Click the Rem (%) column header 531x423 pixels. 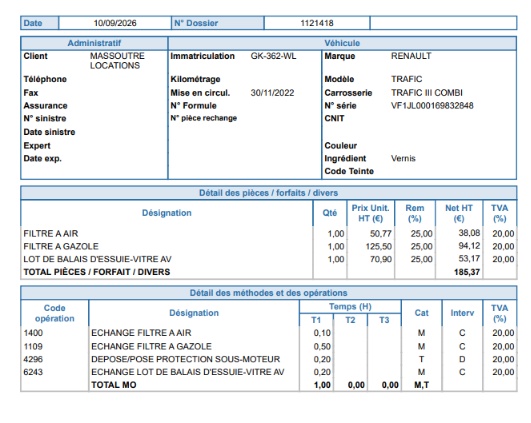tap(415, 213)
